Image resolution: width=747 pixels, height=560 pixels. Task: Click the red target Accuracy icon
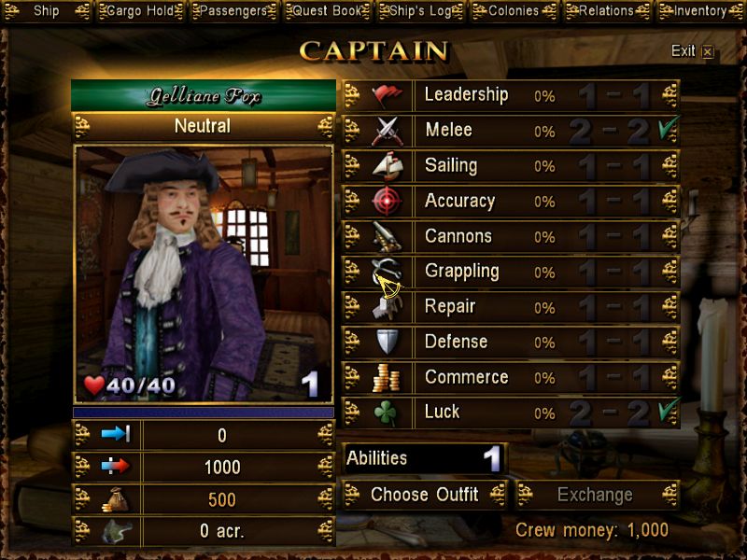coord(387,201)
